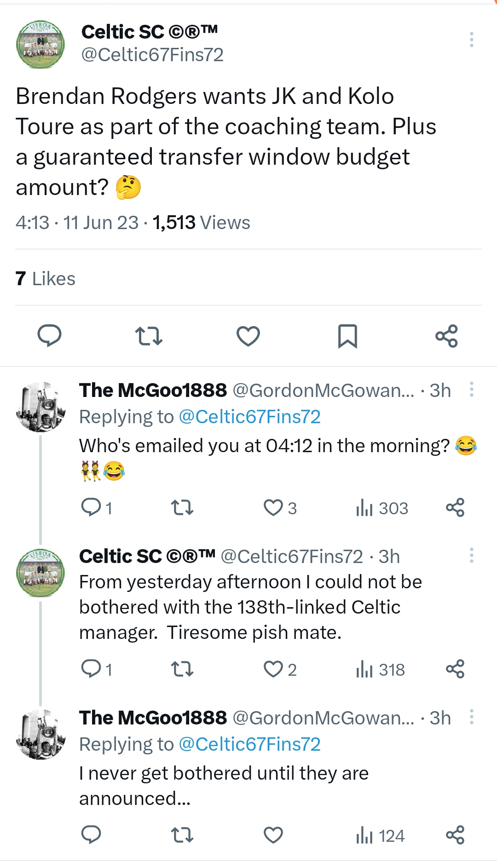Like the 'Who's emailed you' reply
497x868 pixels.
(x=273, y=508)
